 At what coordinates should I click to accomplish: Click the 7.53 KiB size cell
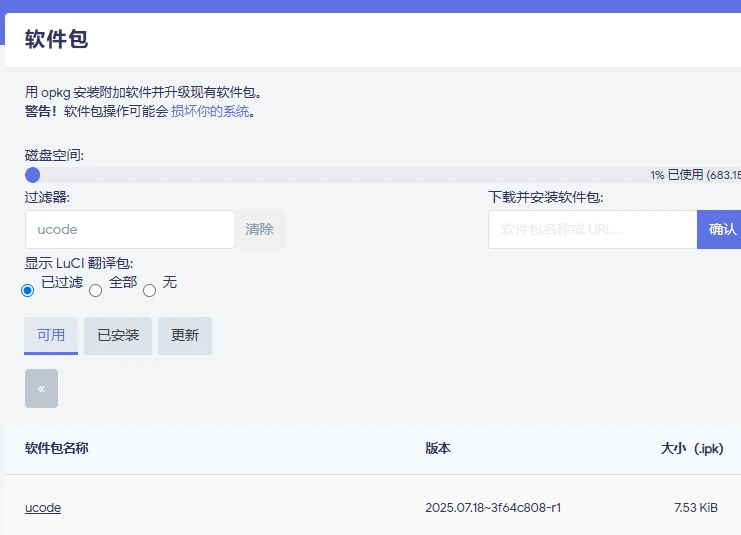click(x=696, y=508)
